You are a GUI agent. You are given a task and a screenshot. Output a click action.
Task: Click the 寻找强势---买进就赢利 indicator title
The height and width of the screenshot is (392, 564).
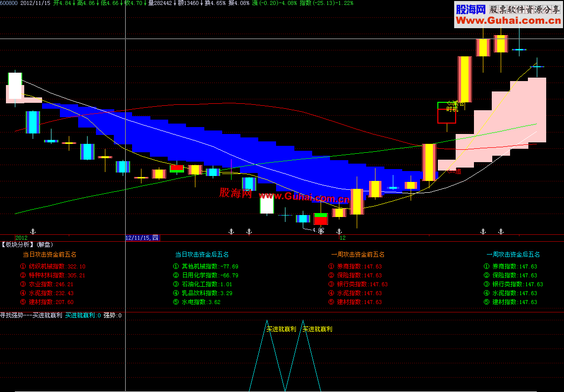[31, 315]
